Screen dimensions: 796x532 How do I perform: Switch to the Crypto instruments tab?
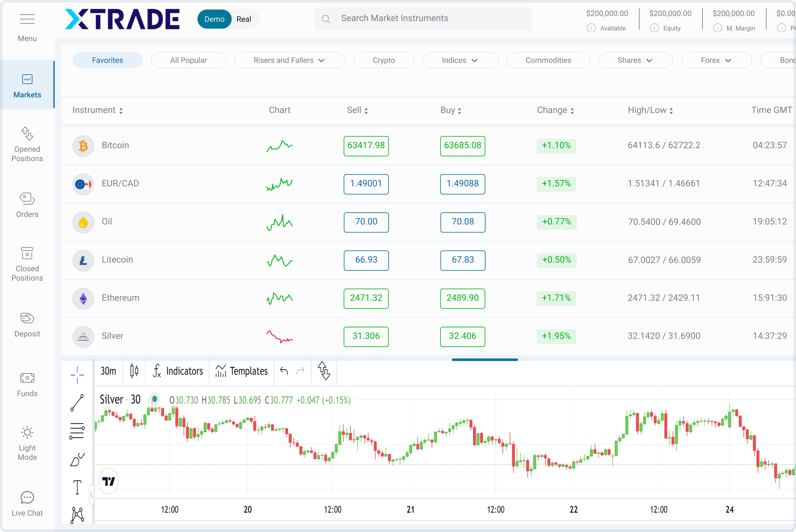coord(383,60)
